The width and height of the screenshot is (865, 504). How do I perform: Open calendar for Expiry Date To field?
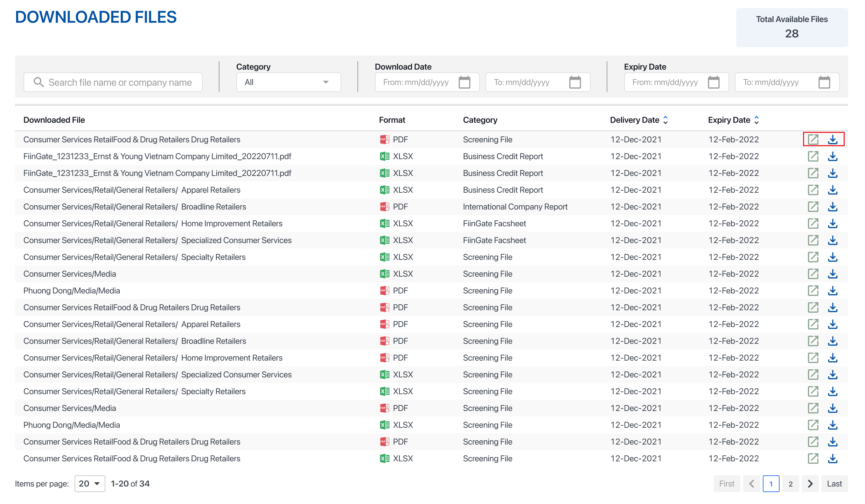(824, 83)
